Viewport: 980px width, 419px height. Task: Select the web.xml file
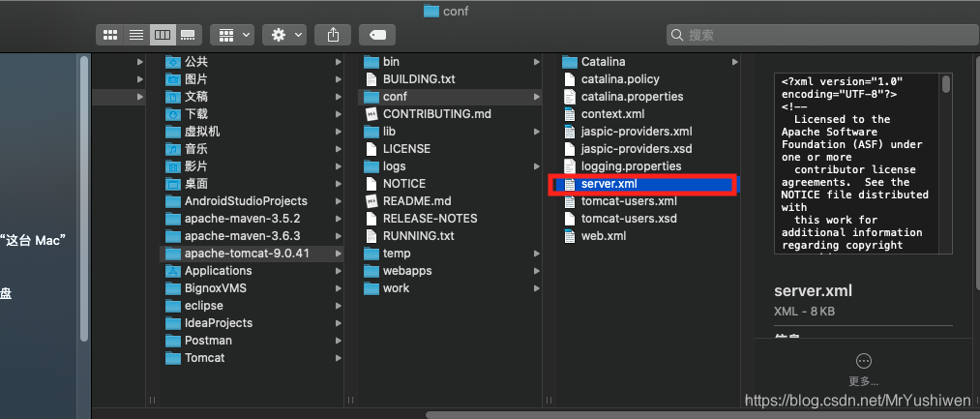649,236
